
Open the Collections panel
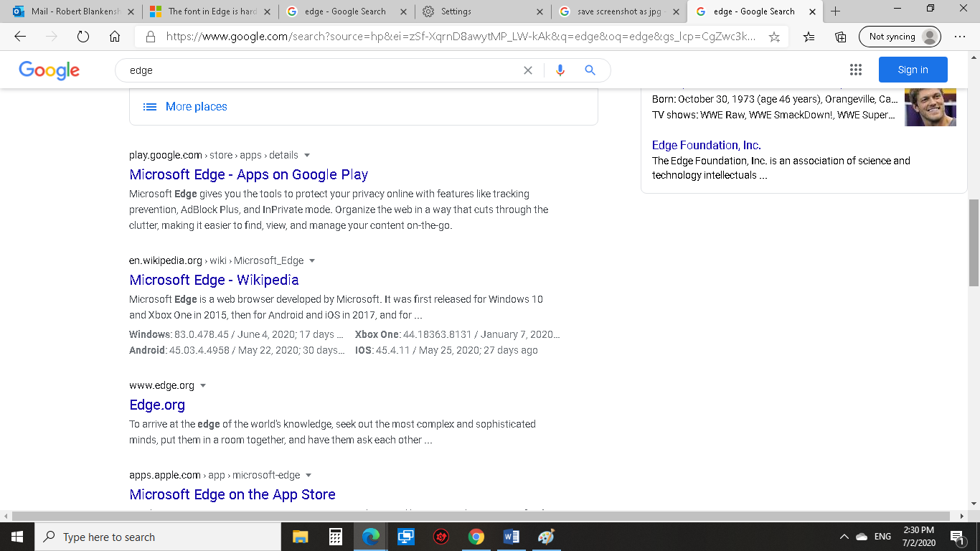coord(839,36)
